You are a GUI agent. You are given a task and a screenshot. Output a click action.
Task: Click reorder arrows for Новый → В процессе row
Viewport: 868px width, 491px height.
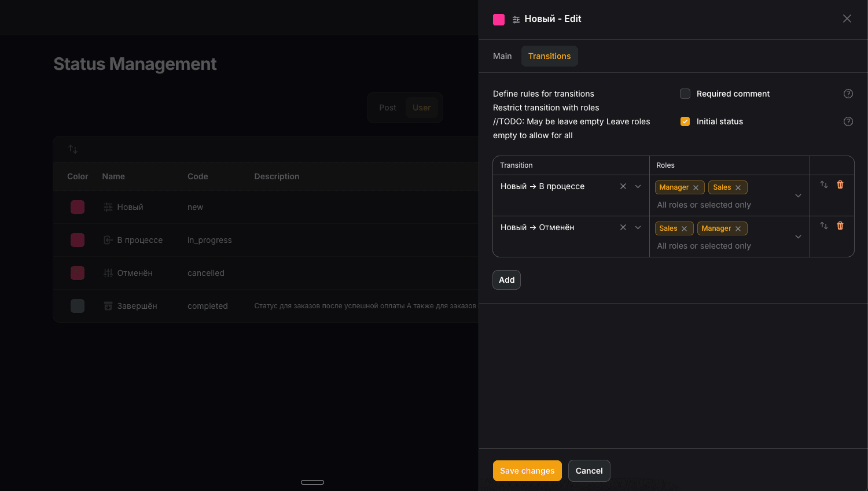click(x=824, y=184)
